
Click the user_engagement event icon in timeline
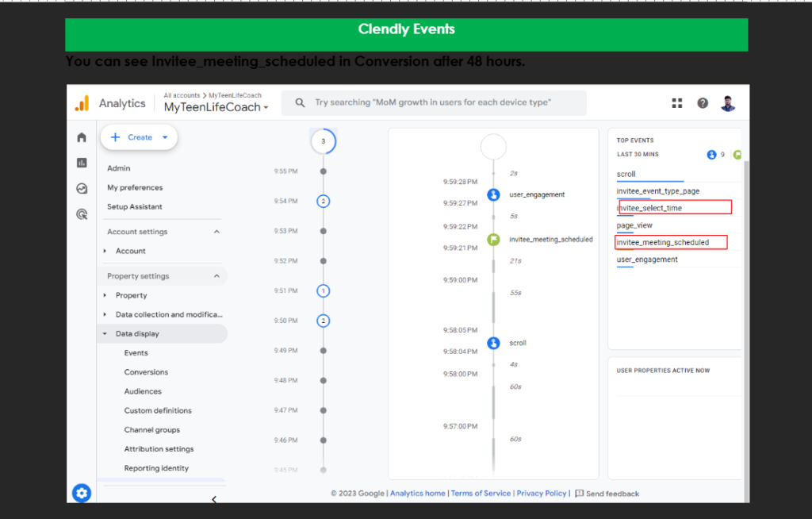coord(493,194)
